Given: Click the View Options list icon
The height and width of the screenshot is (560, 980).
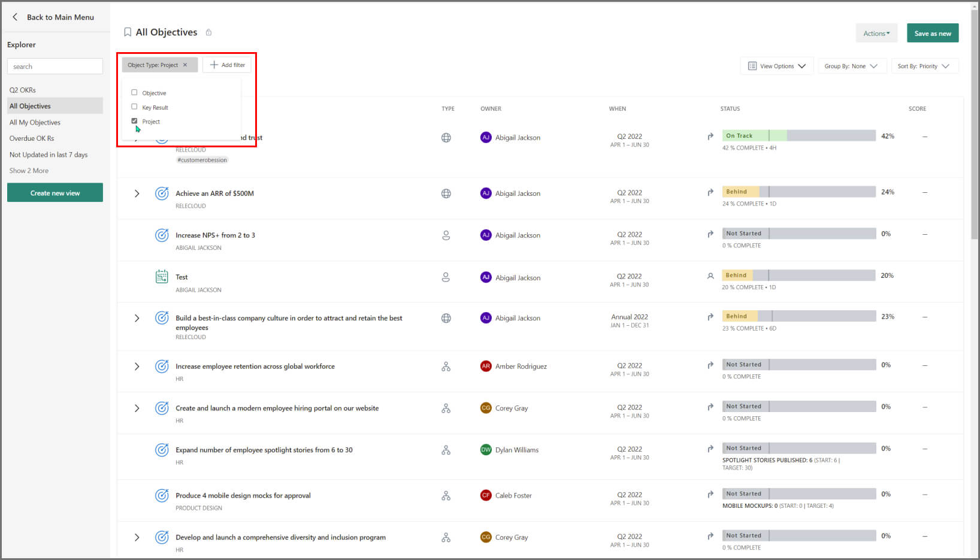Looking at the screenshot, I should 752,66.
